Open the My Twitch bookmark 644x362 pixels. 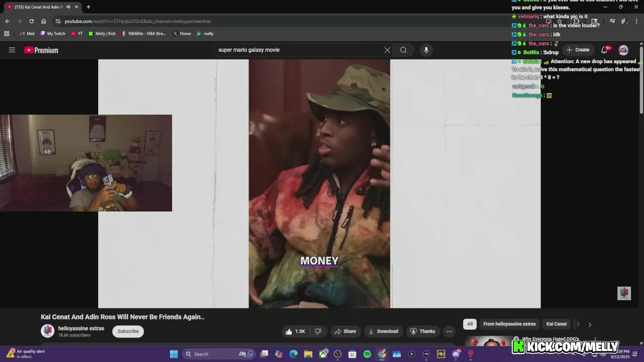pyautogui.click(x=53, y=34)
